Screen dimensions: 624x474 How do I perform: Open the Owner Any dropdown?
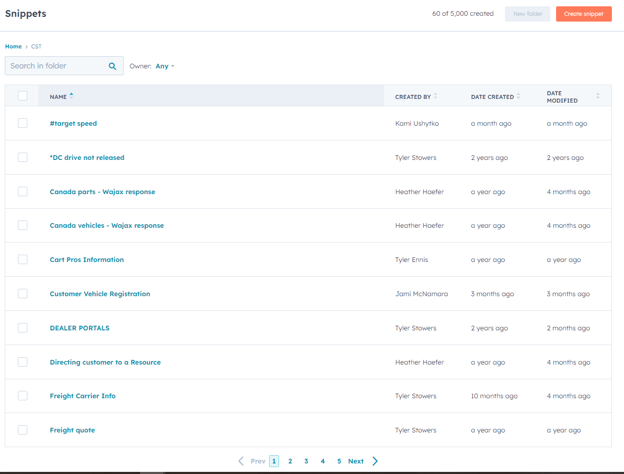(165, 66)
